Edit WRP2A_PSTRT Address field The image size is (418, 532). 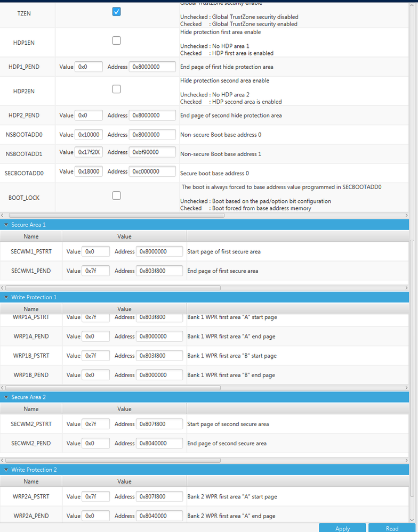159,497
